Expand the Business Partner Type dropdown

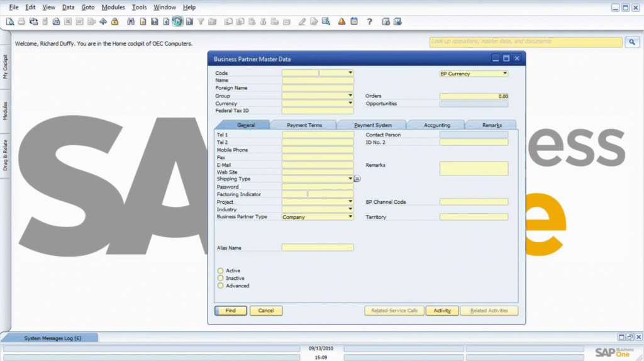350,217
